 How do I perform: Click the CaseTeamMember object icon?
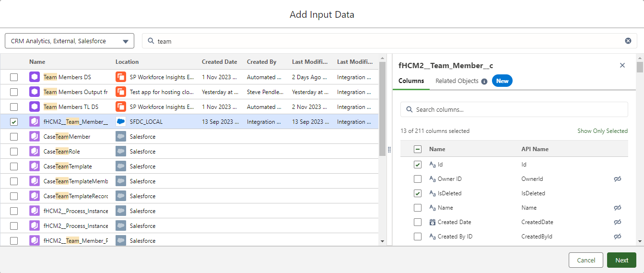[x=35, y=137]
